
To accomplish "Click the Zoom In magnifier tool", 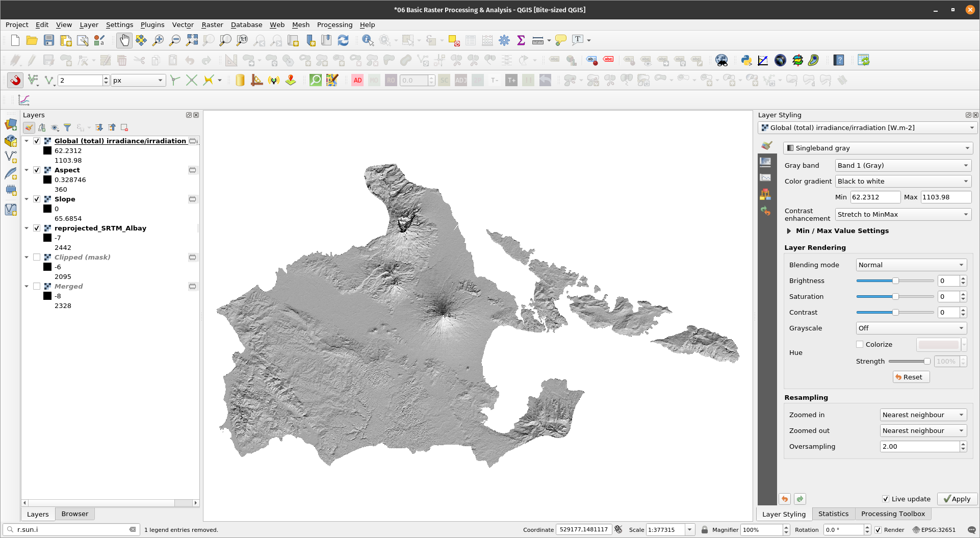I will (x=158, y=40).
